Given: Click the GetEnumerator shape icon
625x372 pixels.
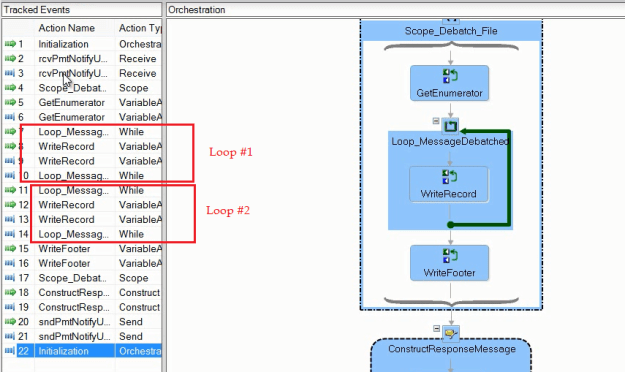Looking at the screenshot, I should coord(450,76).
